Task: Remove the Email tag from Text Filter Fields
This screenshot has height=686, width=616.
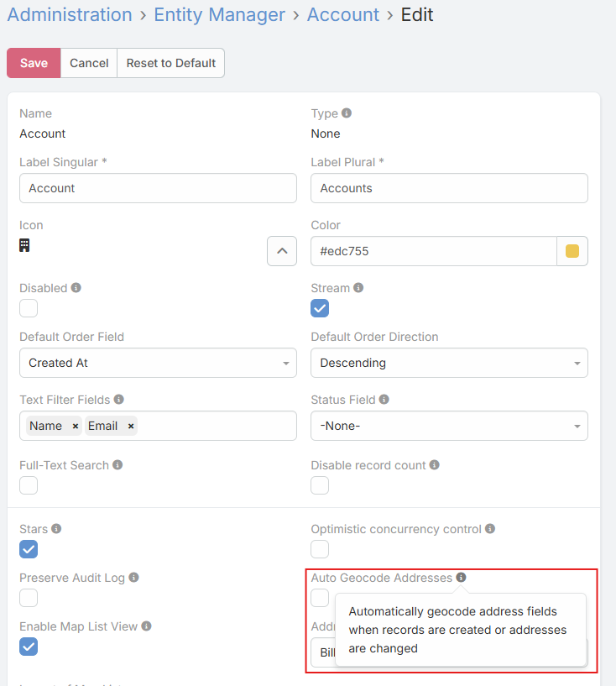Action: pos(131,426)
